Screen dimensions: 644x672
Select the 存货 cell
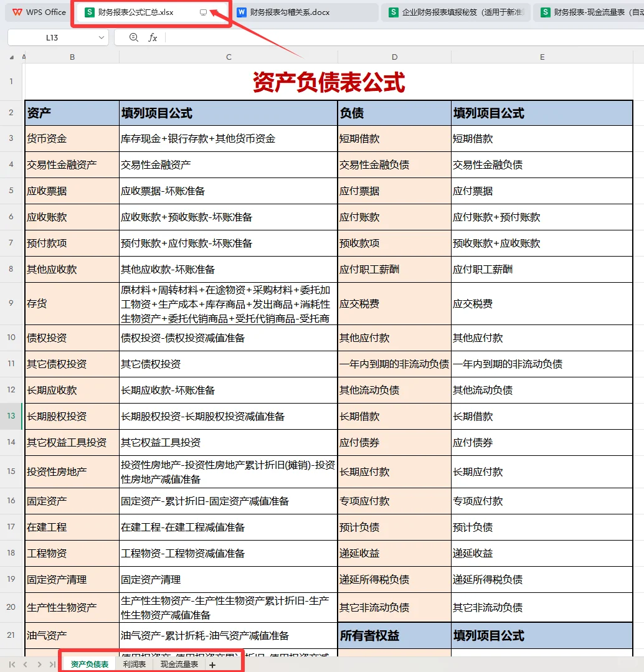pyautogui.click(x=72, y=304)
